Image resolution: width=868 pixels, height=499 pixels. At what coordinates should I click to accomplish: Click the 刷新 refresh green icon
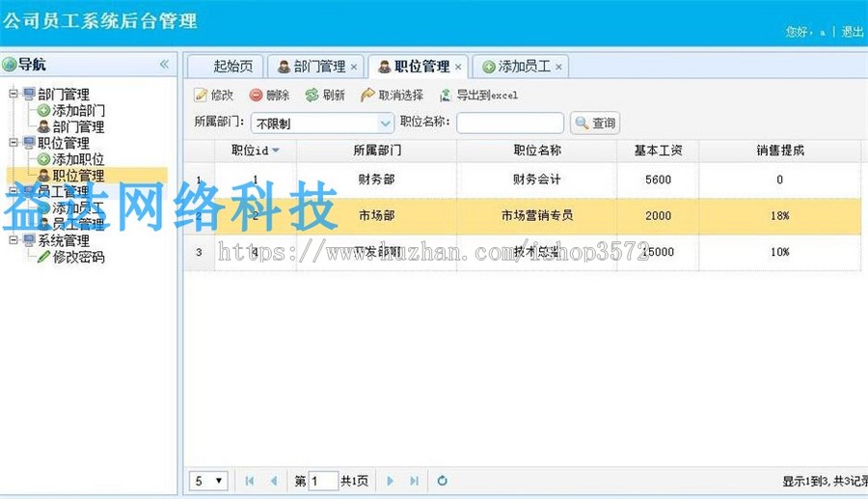312,96
